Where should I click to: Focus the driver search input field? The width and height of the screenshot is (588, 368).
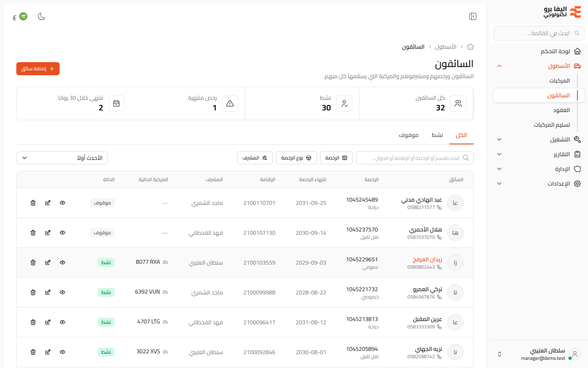pos(415,158)
